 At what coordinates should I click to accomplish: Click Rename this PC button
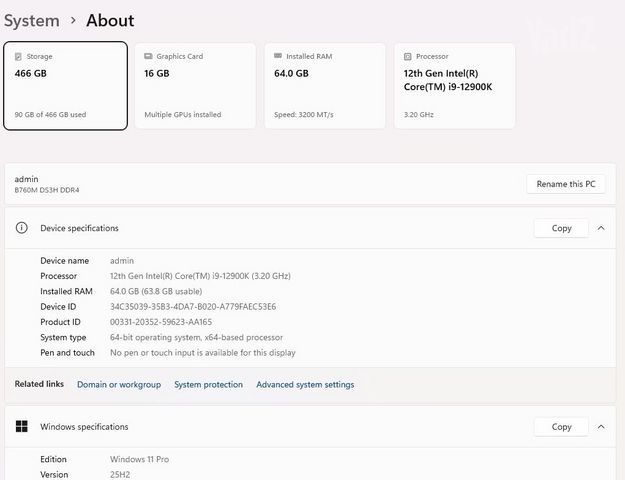pos(566,184)
